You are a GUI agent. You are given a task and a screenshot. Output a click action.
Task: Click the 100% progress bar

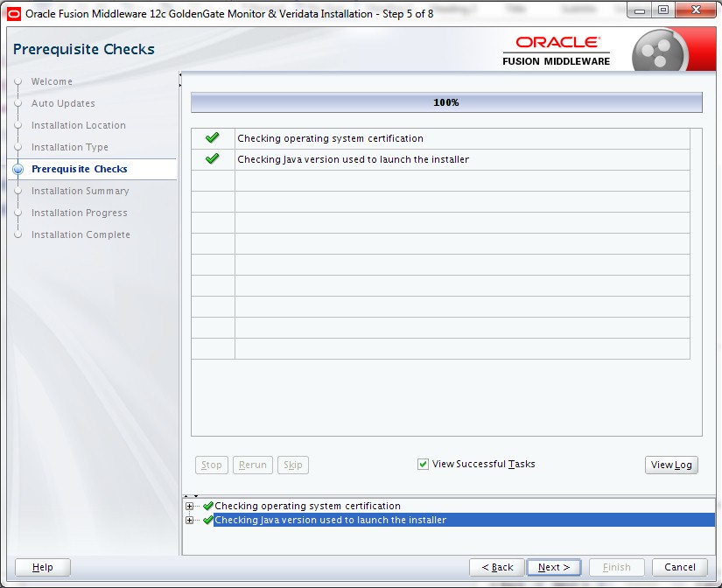pyautogui.click(x=446, y=102)
